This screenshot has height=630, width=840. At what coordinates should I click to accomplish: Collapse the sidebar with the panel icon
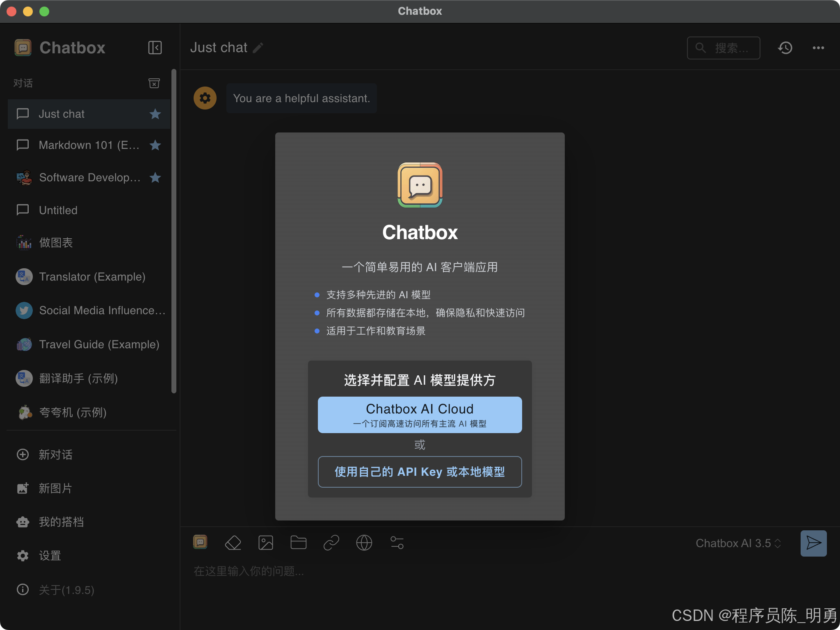click(155, 48)
